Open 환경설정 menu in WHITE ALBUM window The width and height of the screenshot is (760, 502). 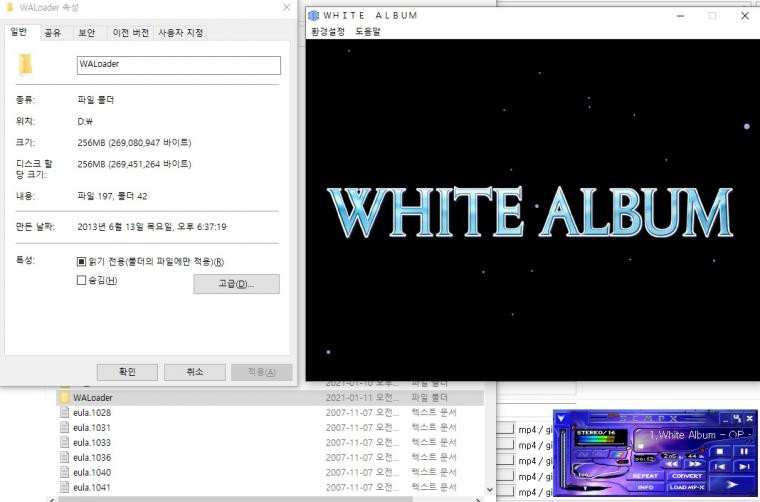(328, 32)
